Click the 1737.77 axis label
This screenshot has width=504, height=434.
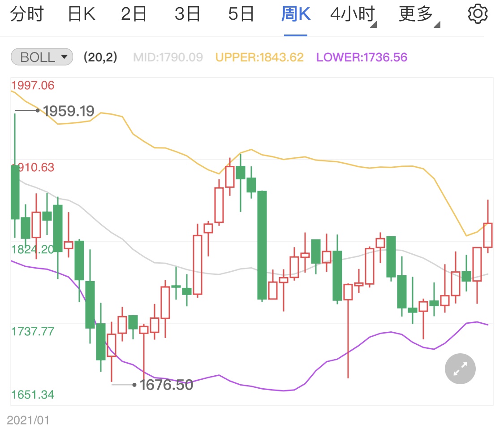[33, 331]
